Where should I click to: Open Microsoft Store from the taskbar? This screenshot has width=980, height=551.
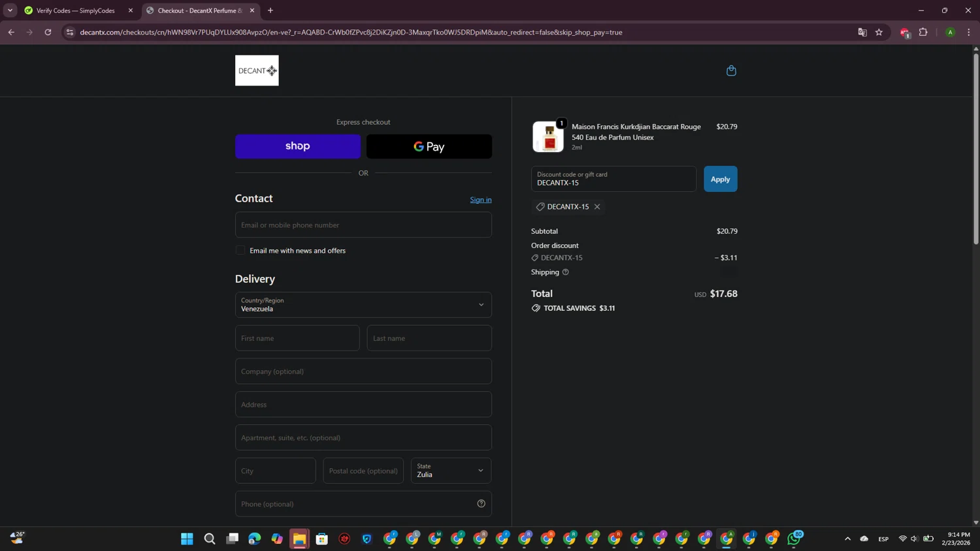322,539
